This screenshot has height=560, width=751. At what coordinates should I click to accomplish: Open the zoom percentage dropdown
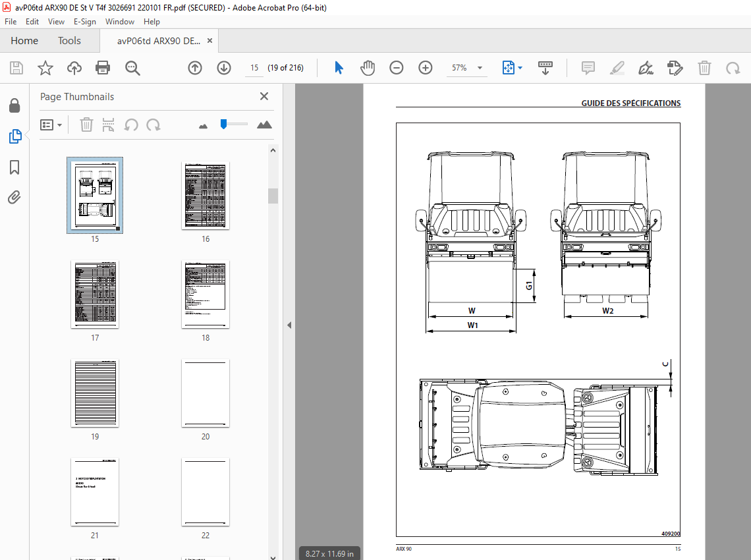[x=480, y=68]
